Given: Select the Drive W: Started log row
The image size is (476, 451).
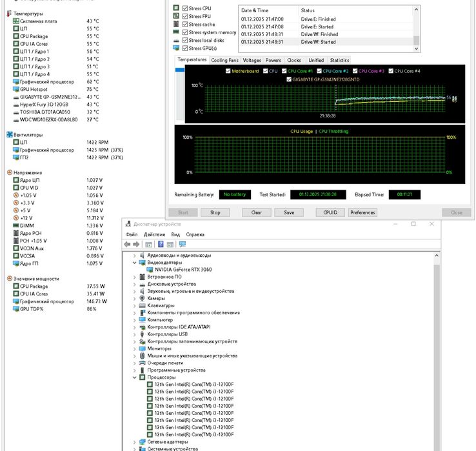Looking at the screenshot, I should 326,42.
